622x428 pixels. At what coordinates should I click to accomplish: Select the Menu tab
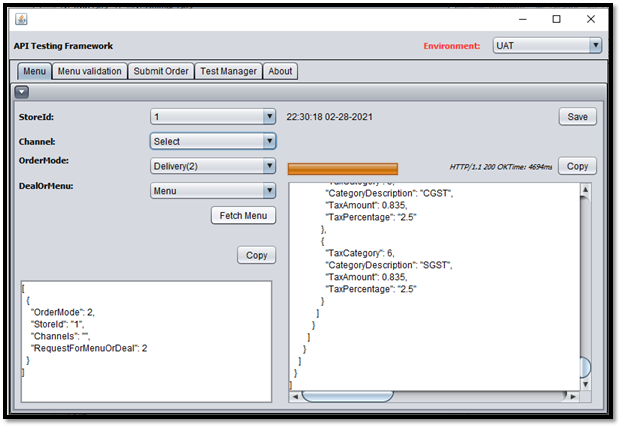(x=35, y=71)
